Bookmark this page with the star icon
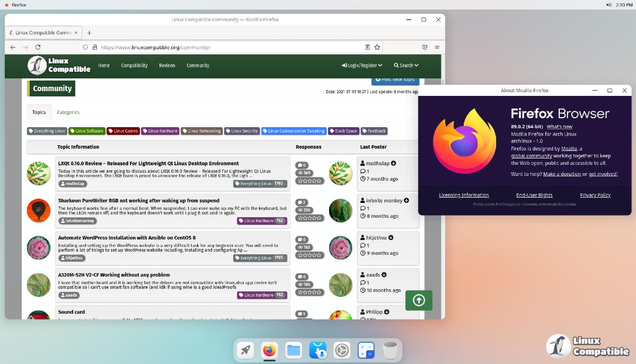The width and height of the screenshot is (636, 364). pyautogui.click(x=377, y=47)
